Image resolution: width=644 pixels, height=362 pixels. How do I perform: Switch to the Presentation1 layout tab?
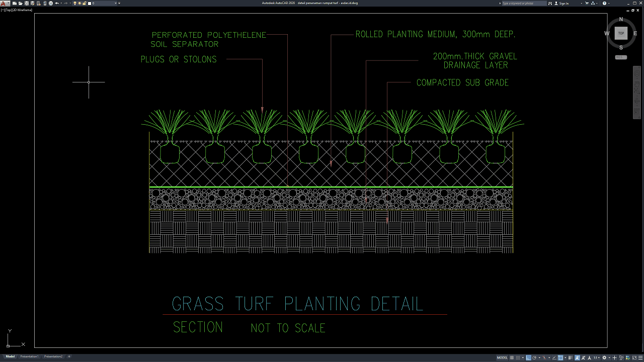coord(29,356)
